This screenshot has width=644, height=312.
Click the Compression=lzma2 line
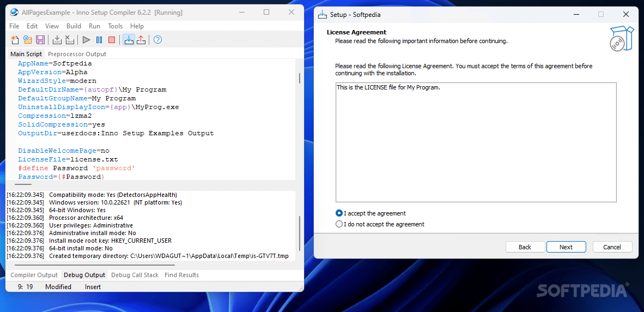pos(55,116)
